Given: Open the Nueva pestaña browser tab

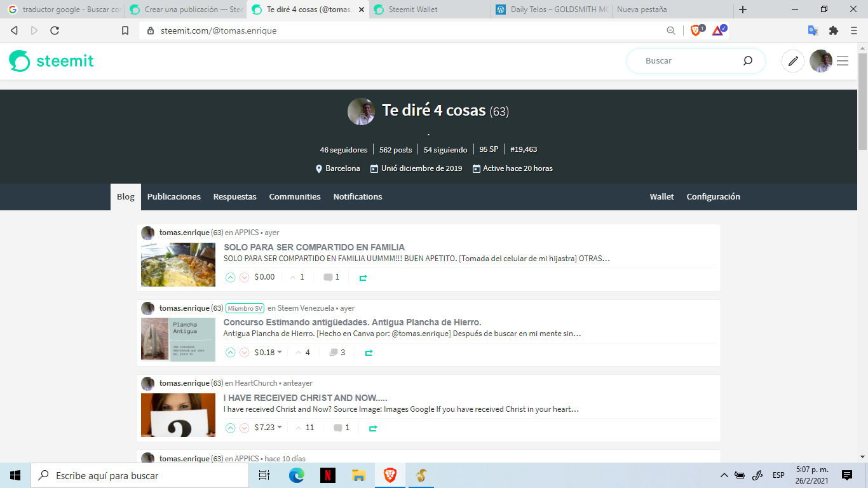Looking at the screenshot, I should click(671, 10).
